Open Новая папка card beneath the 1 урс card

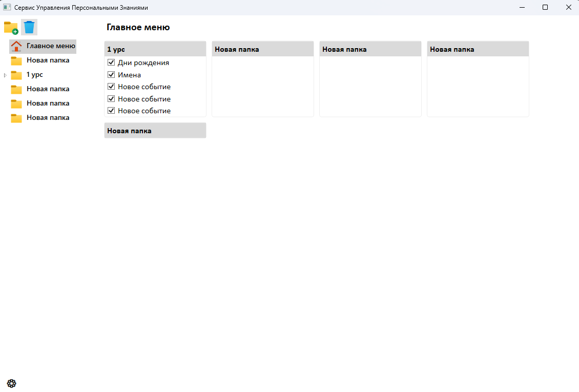click(x=155, y=131)
